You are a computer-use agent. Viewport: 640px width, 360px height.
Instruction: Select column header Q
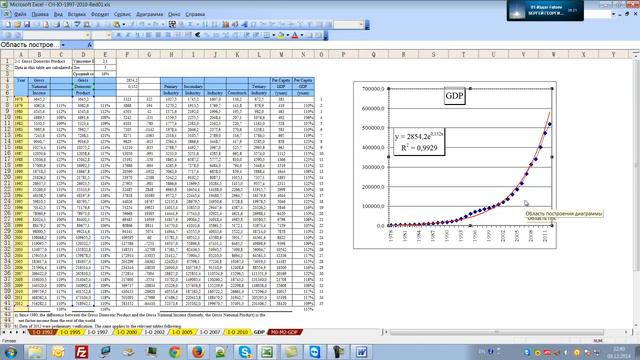[x=373, y=54]
